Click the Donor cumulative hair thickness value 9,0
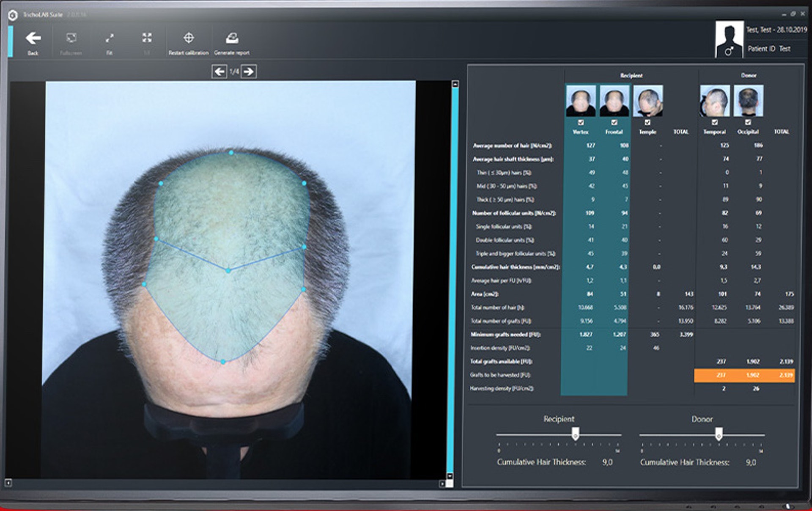The image size is (812, 511). [x=751, y=462]
